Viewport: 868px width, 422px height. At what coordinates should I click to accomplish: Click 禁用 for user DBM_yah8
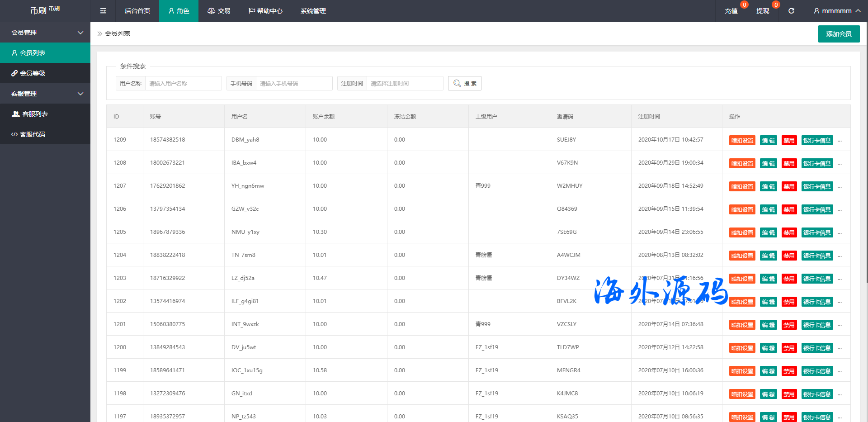click(x=789, y=141)
